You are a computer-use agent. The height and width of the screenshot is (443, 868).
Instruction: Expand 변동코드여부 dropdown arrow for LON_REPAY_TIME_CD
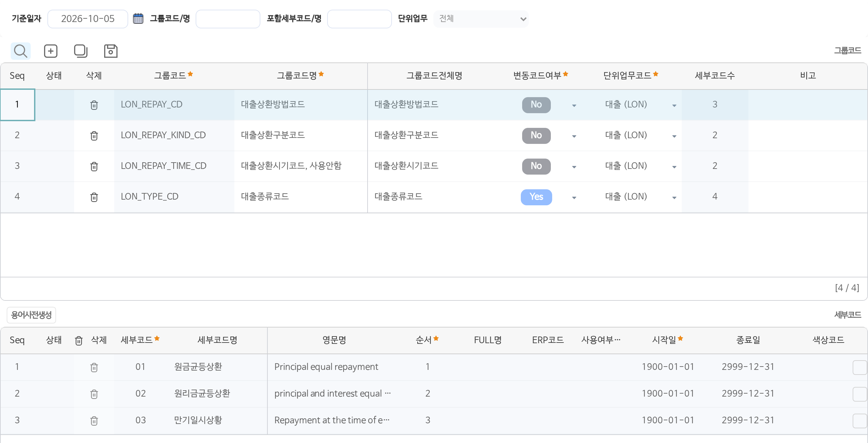574,167
